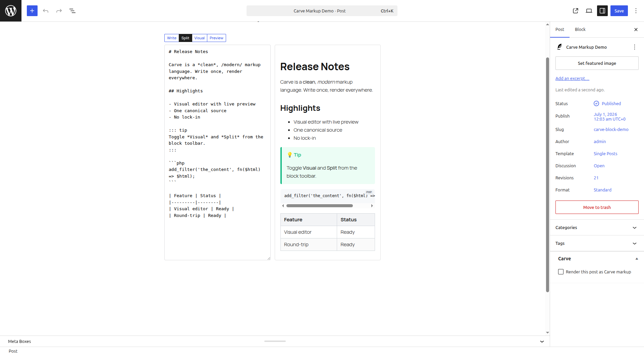Close the settings sidebar

tap(636, 30)
